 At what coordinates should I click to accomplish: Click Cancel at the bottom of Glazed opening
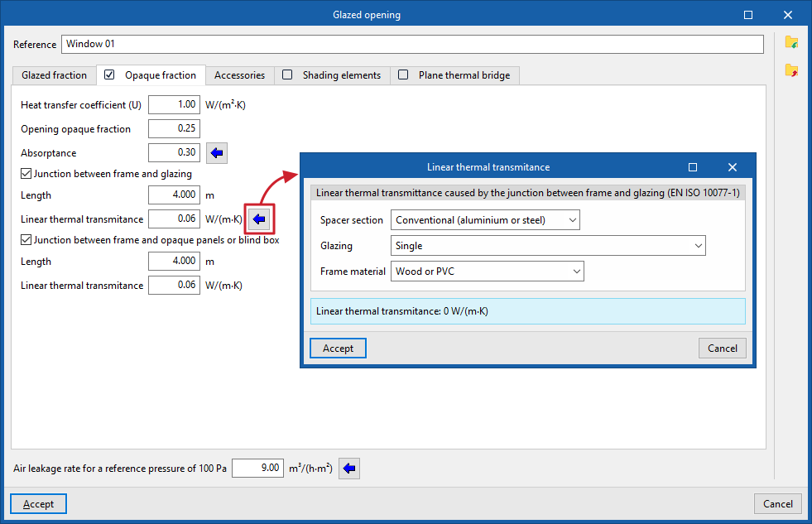pos(778,504)
